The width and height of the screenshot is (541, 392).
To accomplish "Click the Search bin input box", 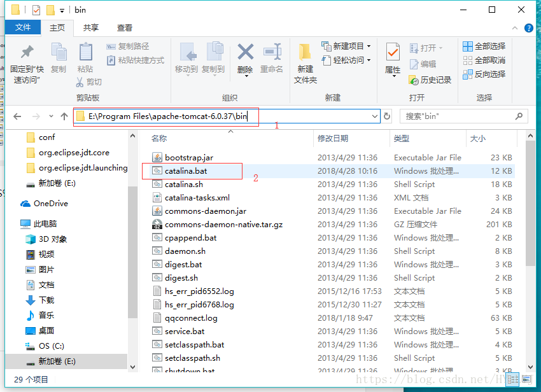I will click(464, 116).
